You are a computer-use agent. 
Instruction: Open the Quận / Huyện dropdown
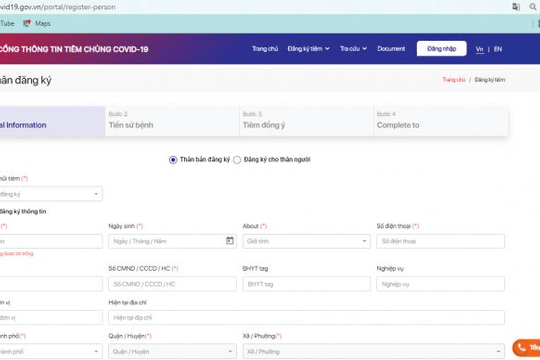coord(172,351)
